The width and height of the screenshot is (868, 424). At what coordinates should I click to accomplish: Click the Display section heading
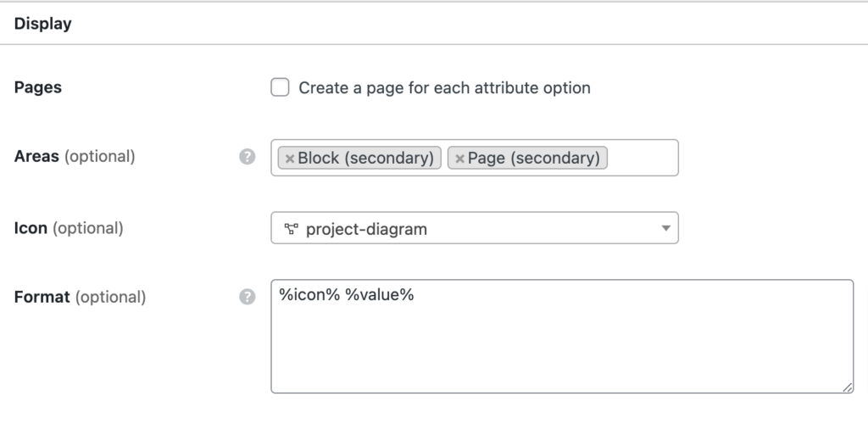(x=42, y=24)
